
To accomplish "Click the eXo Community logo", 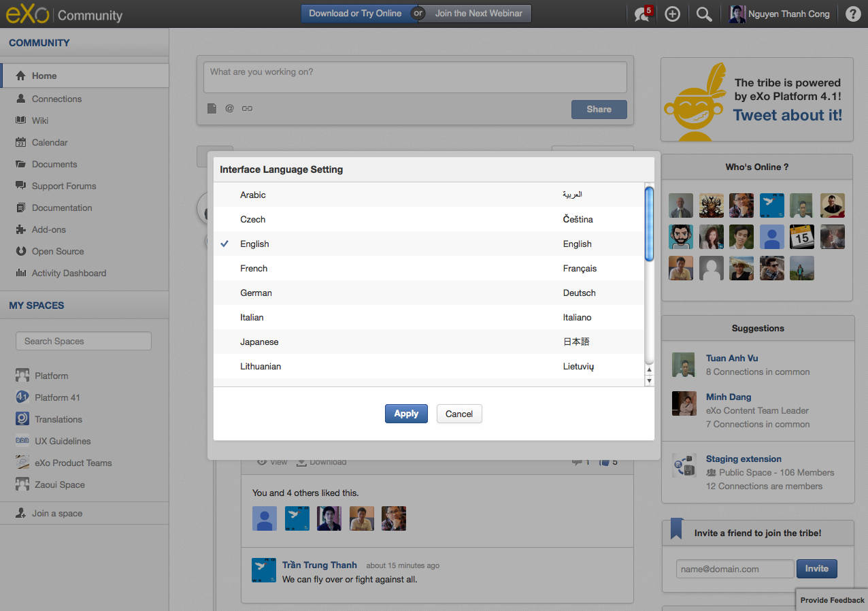I will point(64,14).
